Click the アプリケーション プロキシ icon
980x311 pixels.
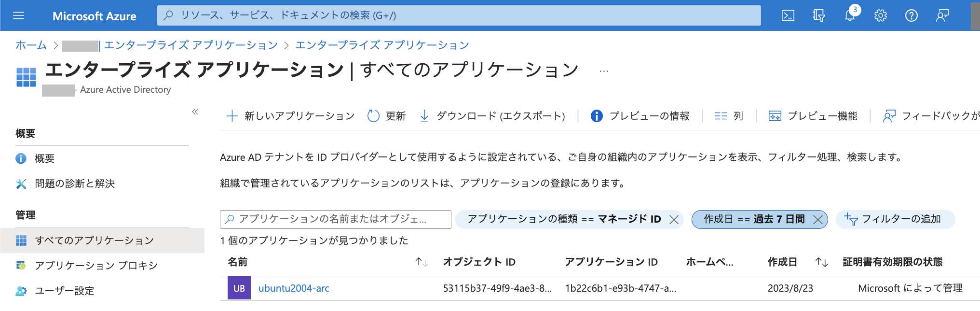21,265
